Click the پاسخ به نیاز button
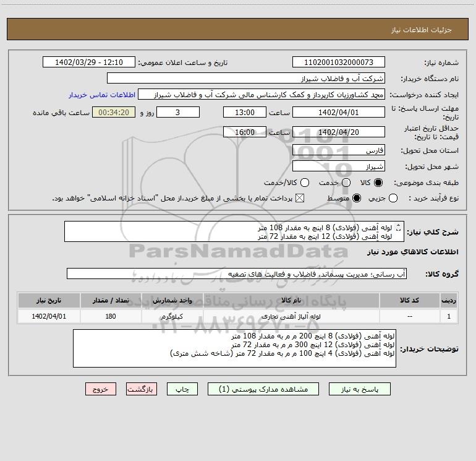476x461 pixels. pyautogui.click(x=359, y=389)
